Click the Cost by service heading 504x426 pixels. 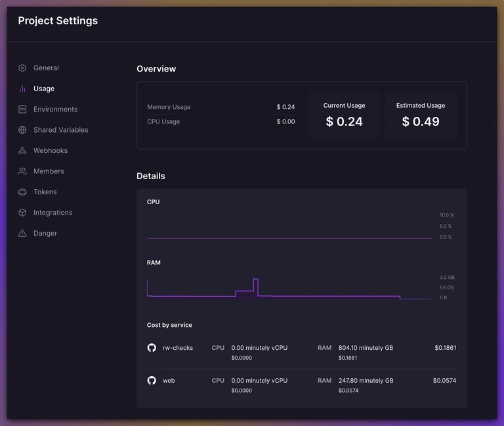point(169,325)
